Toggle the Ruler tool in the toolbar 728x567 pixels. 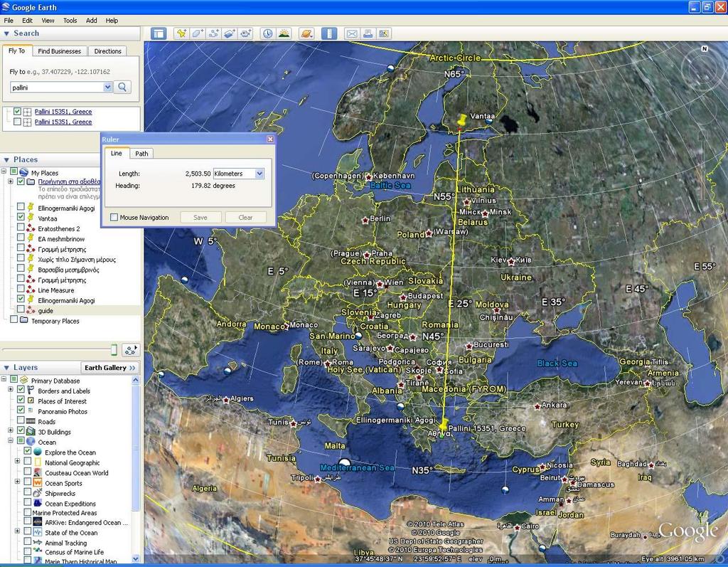click(x=329, y=33)
